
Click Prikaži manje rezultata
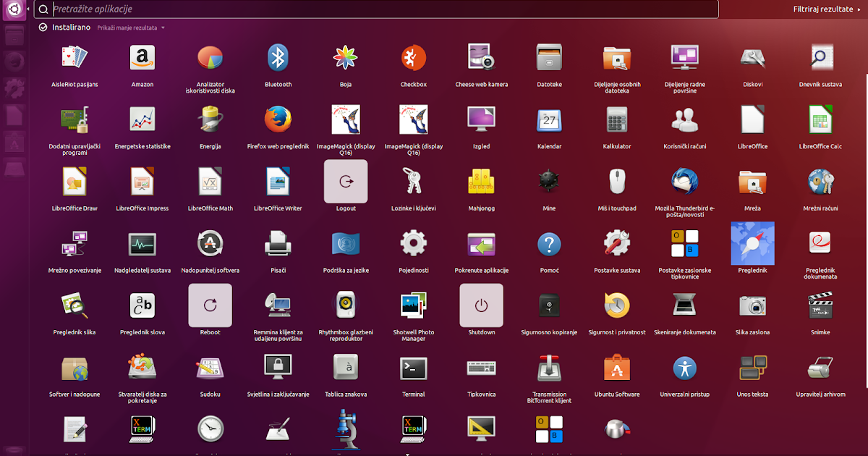(x=127, y=28)
